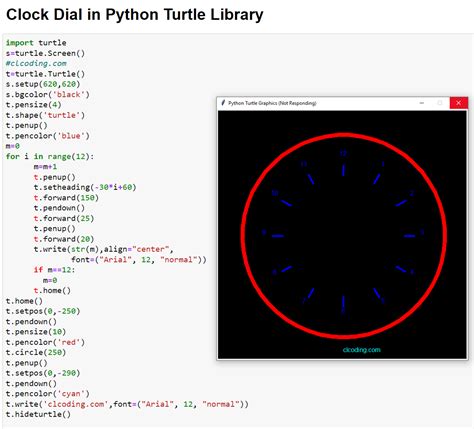Click the "t.pencolor('blue')" code line
This screenshot has width=474, height=429.
pos(48,136)
